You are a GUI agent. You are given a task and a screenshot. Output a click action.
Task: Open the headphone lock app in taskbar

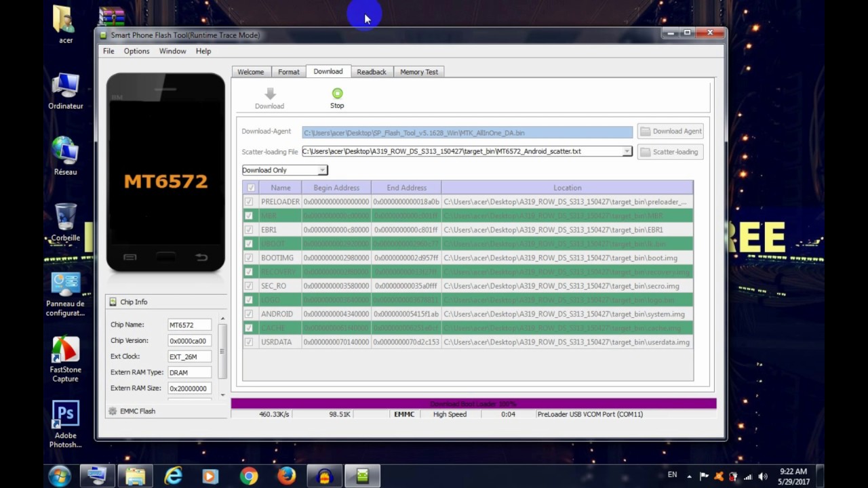(x=325, y=476)
